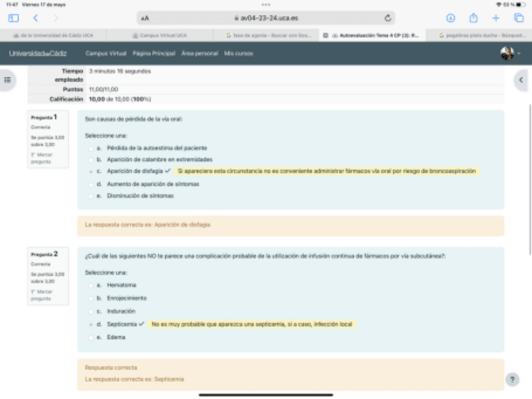Add a new tab with plus icon
Screen dimensions: 532x399
click(x=496, y=18)
